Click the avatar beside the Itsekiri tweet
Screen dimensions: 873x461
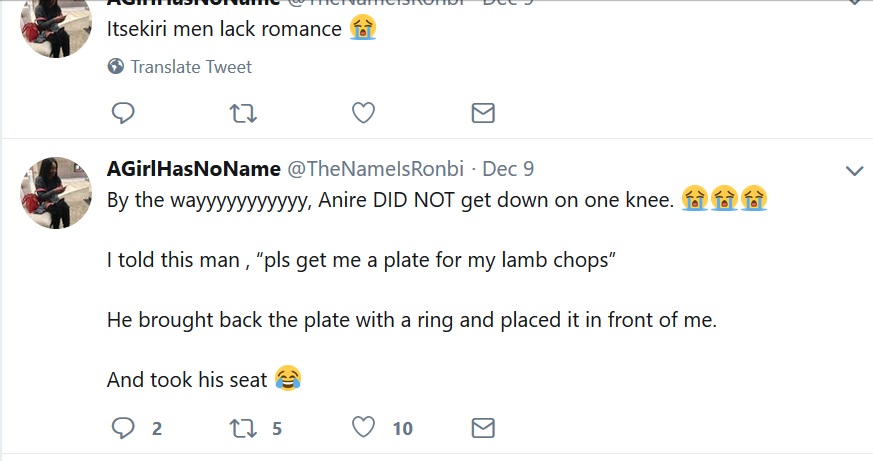[57, 25]
